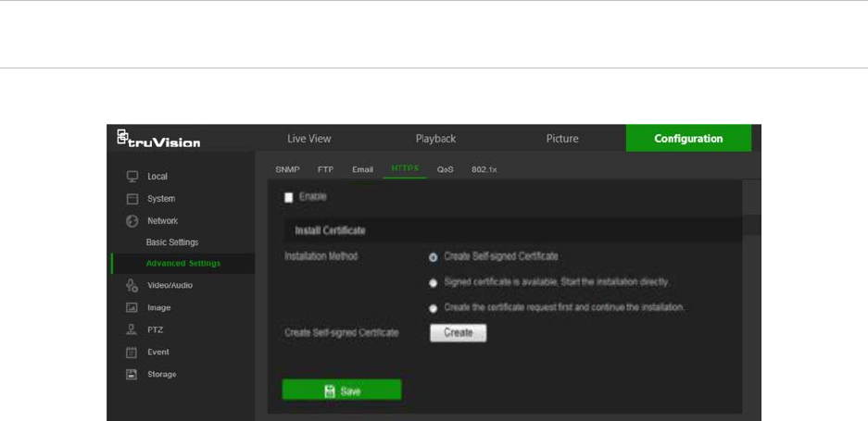Open Basic Settings under Network
This screenshot has height=421, width=868.
(x=172, y=242)
